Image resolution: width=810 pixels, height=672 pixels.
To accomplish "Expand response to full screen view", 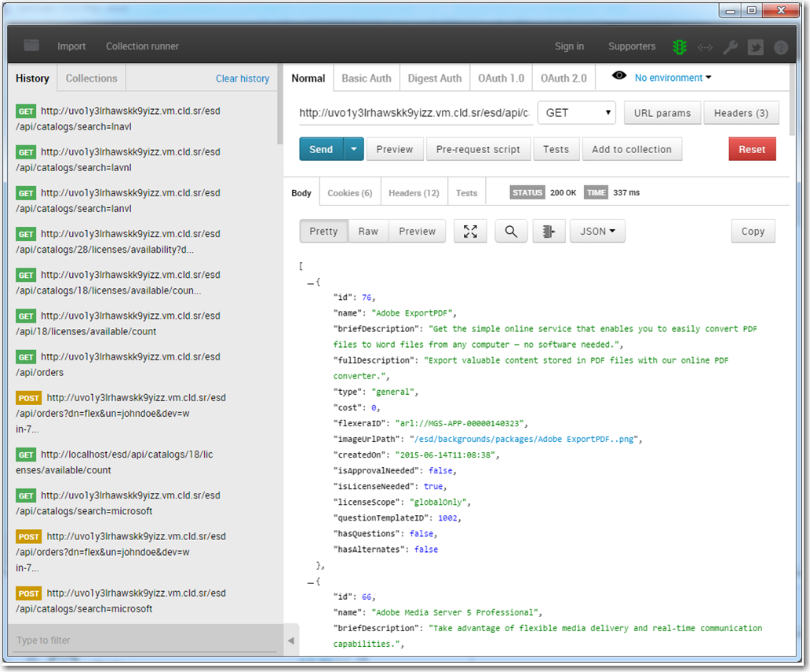I will (x=469, y=231).
